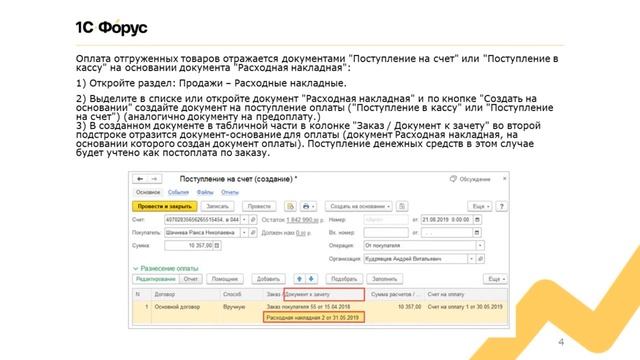The height and width of the screenshot is (360, 640).
Task: Select the Сумма расчетов cell 10 357,00
Action: coord(409,307)
